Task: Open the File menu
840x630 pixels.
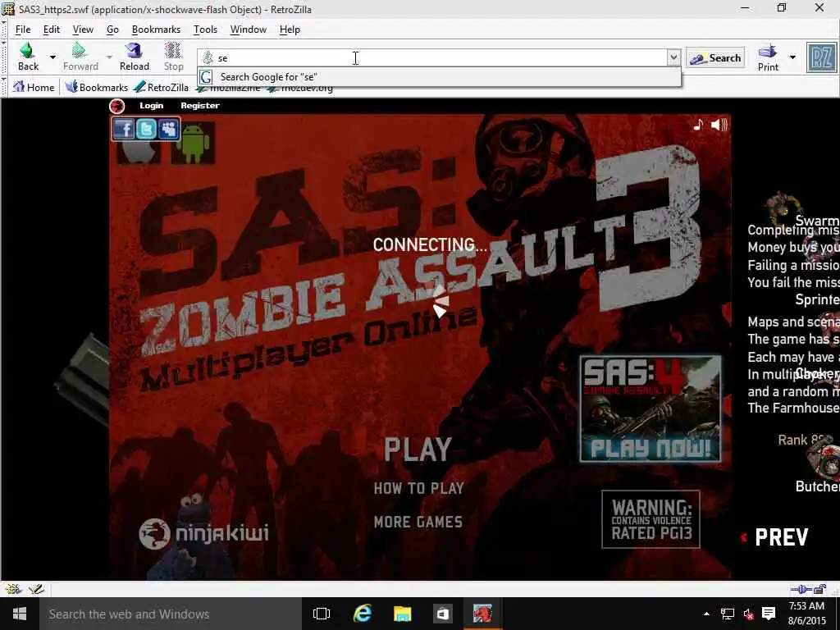Action: pyautogui.click(x=23, y=30)
